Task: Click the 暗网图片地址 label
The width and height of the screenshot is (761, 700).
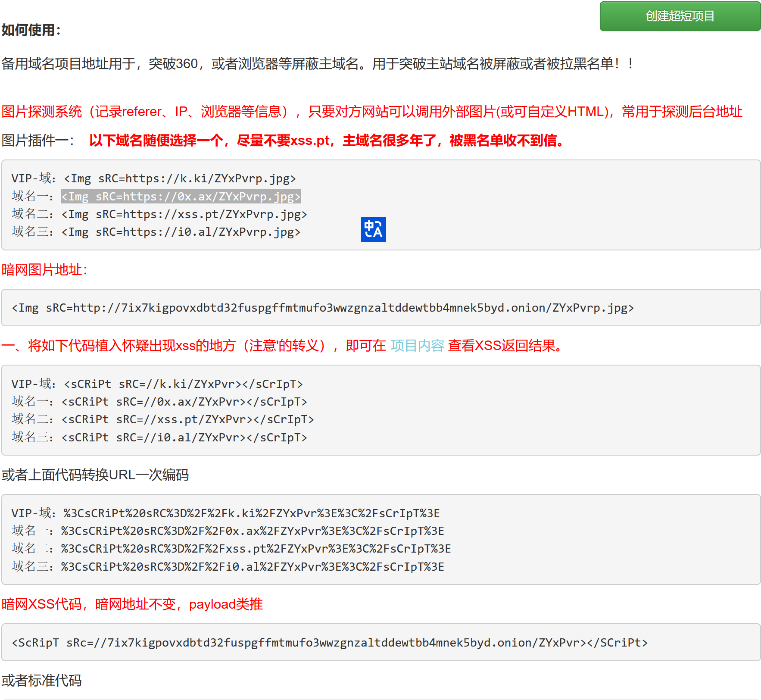Action: (x=44, y=270)
